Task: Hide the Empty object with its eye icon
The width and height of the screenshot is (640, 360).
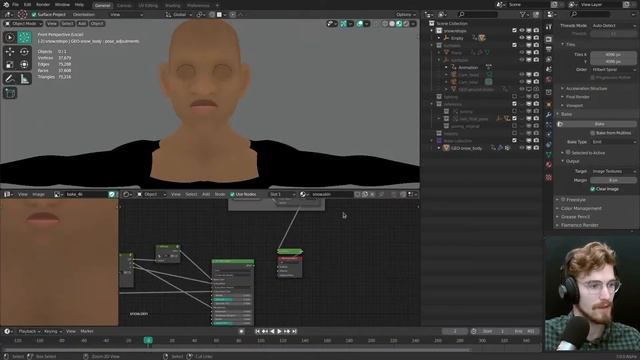Action: tap(522, 38)
